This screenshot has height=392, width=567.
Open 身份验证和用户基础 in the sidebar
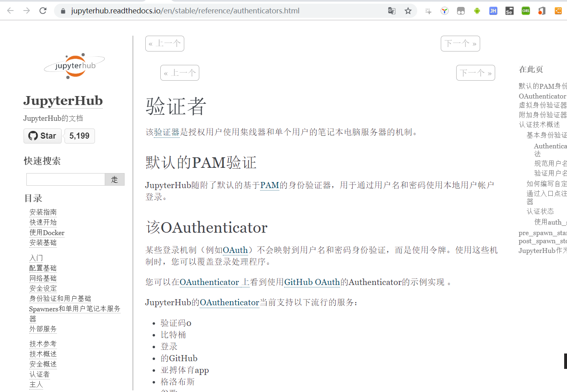point(60,298)
